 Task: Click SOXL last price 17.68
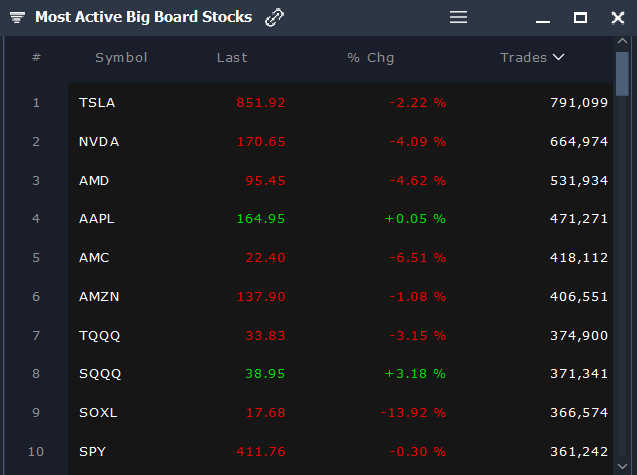[265, 413]
